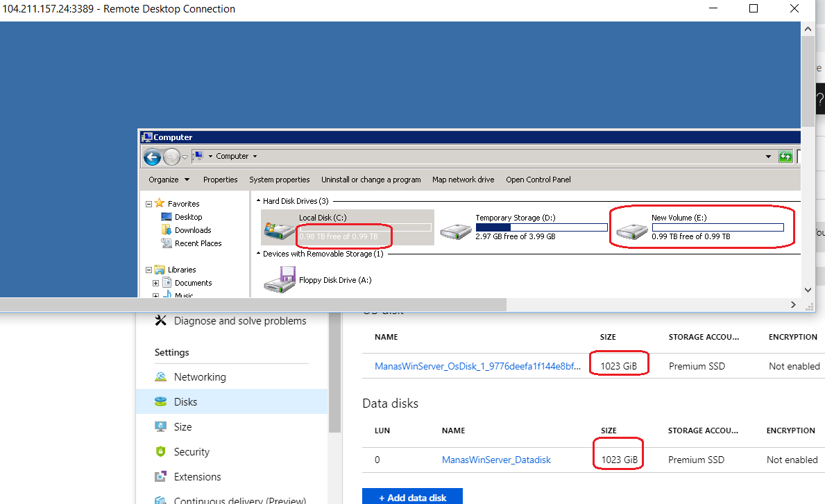
Task: Collapse the Hard Disk Drives group
Action: pyautogui.click(x=258, y=201)
